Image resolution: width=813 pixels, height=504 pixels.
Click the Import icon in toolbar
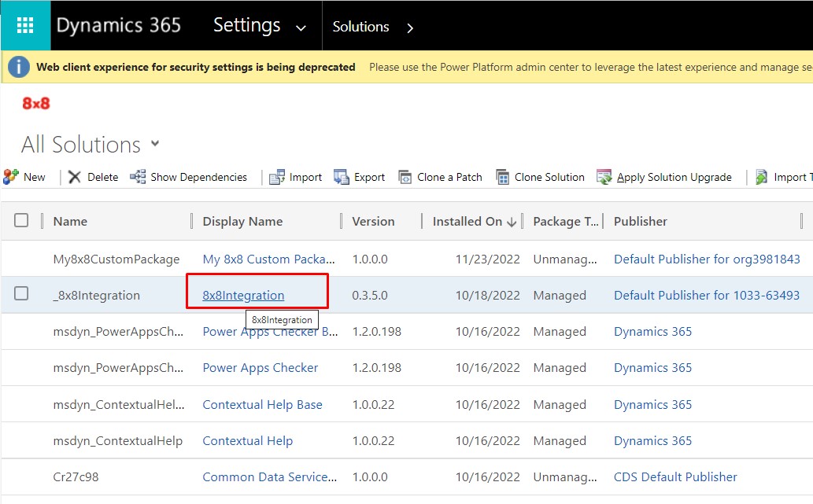(x=277, y=177)
